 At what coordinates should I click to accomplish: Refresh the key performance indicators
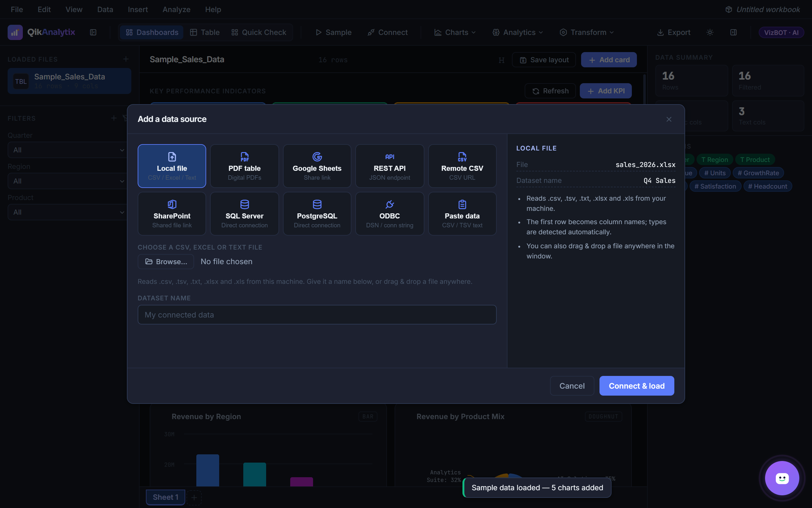(550, 91)
